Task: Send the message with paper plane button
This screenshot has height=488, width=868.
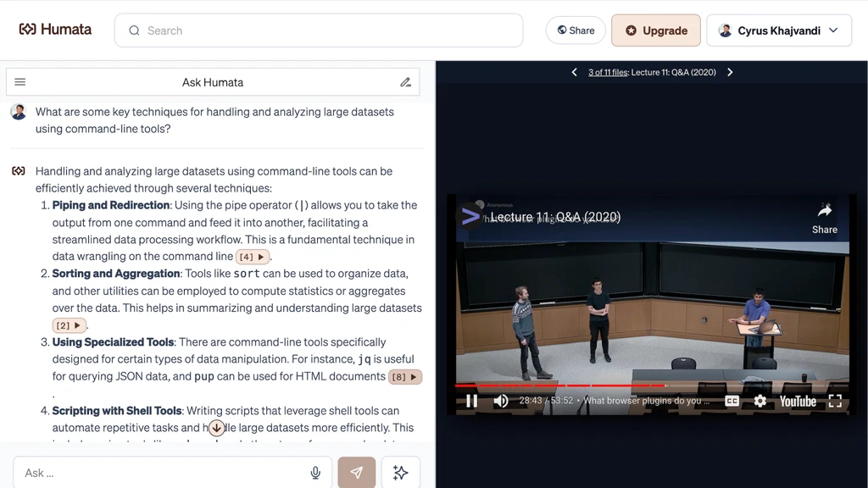Action: tap(356, 473)
